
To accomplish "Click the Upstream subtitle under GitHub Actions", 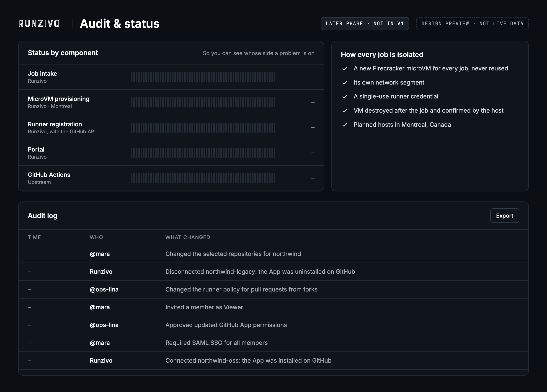I will [x=39, y=182].
